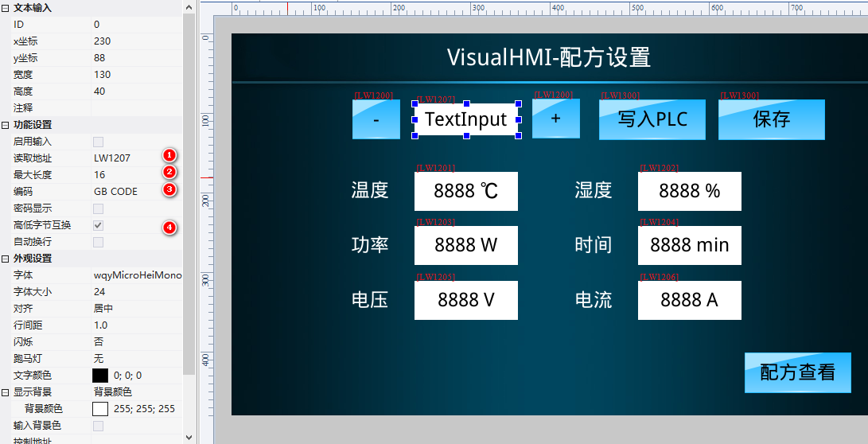
Task: Enable the 启用输入 checkbox
Action: 99,142
